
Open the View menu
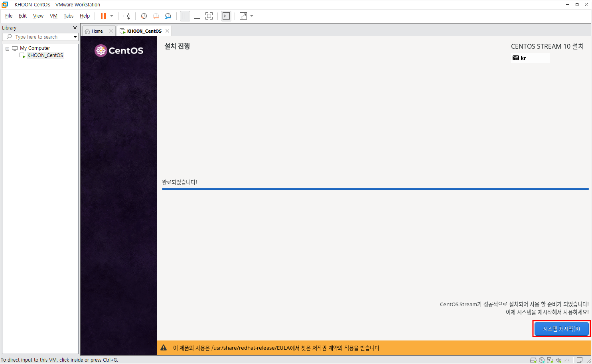click(38, 16)
